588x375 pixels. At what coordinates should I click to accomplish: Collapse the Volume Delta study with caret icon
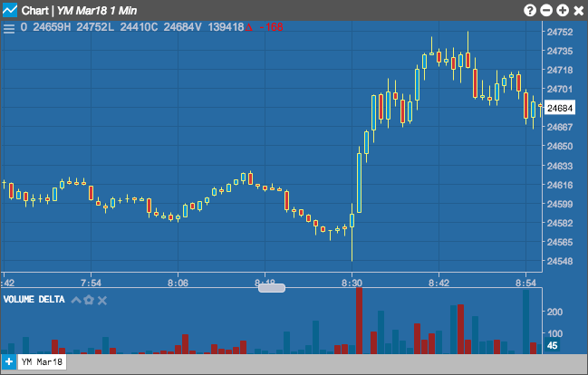pyautogui.click(x=76, y=300)
